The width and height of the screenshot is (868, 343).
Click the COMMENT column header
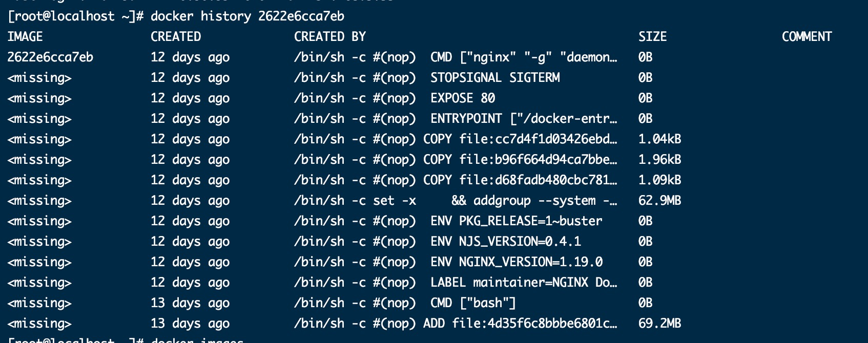[x=807, y=37]
